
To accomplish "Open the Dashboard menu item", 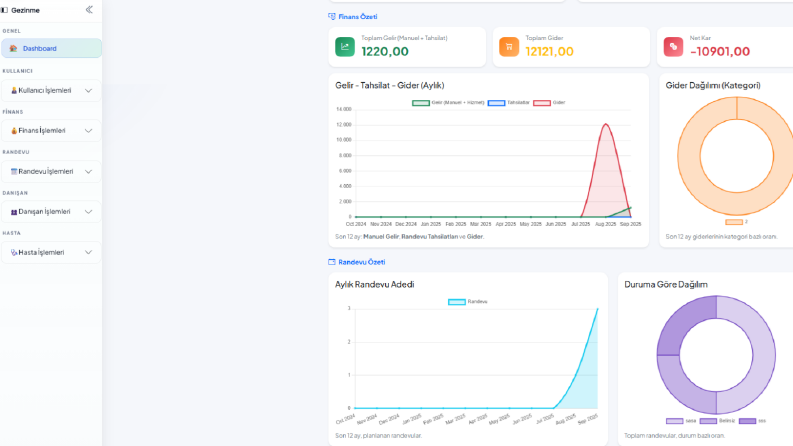I will point(51,49).
